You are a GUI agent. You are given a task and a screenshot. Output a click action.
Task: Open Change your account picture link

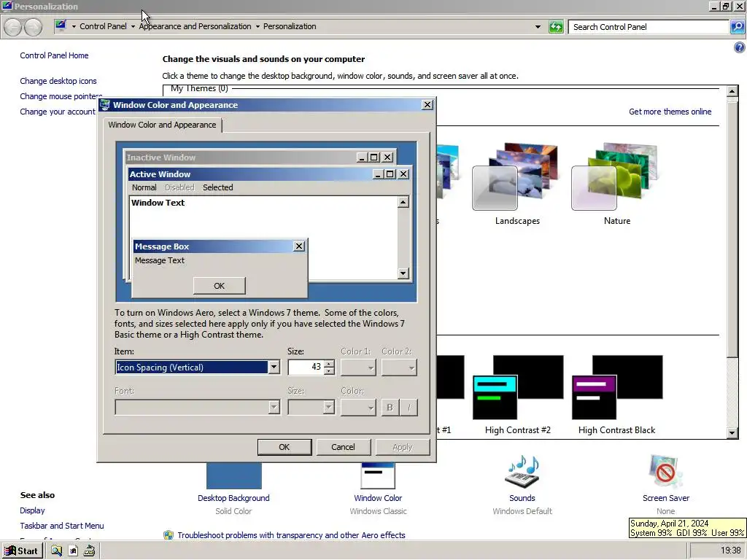click(x=58, y=112)
